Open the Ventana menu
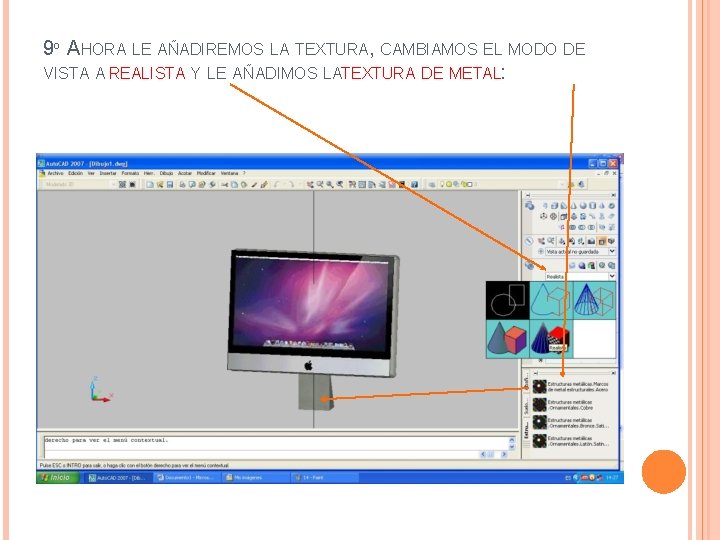The image size is (720, 540). [x=229, y=174]
